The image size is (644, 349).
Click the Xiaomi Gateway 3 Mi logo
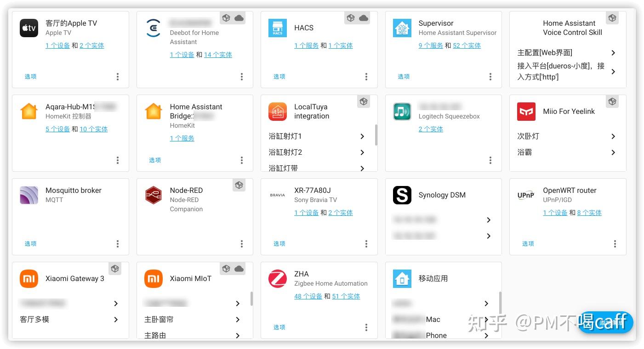pos(29,279)
